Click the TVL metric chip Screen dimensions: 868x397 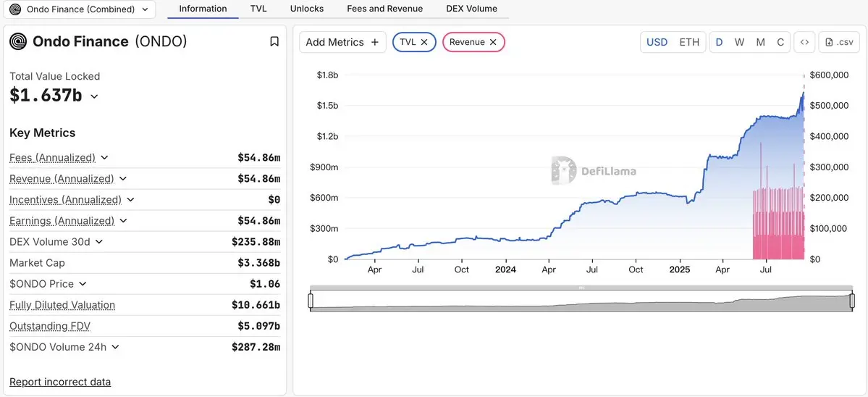[414, 42]
